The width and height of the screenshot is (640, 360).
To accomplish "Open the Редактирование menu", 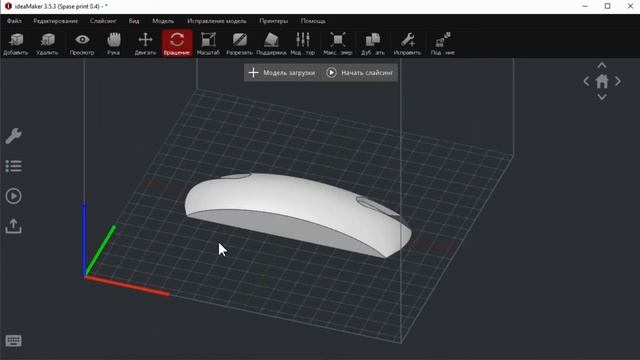I will (56, 21).
